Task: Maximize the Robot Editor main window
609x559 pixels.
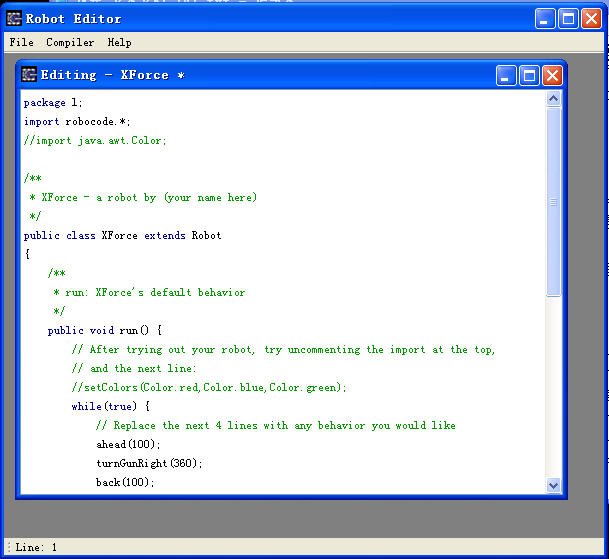Action: pos(568,18)
